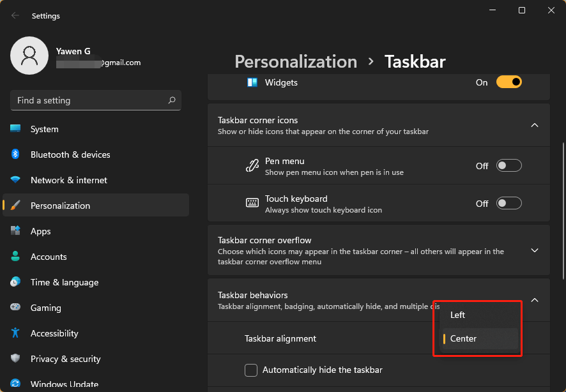Expand the Taskbar corner overflow section

coord(535,250)
